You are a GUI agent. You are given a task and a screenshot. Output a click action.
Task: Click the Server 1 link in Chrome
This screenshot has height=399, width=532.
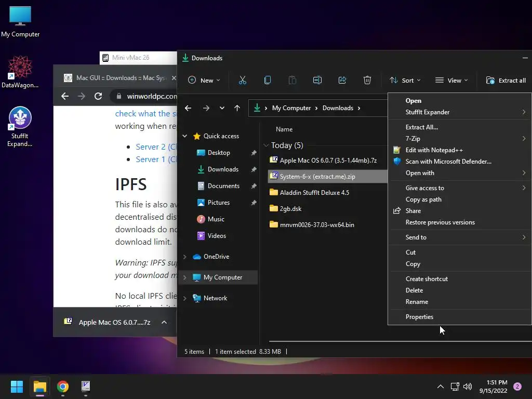point(156,159)
